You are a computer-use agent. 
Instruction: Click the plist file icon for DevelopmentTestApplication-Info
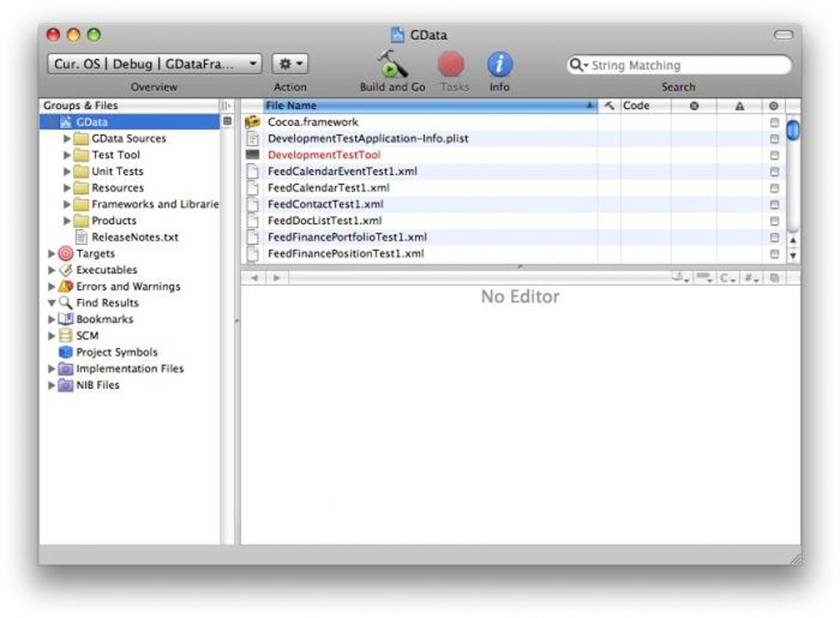pos(252,138)
